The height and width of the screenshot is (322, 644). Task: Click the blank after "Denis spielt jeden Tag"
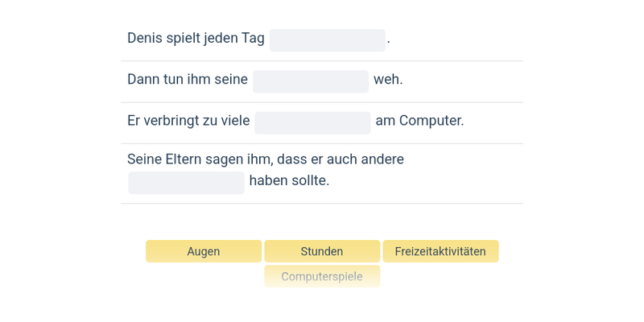(327, 40)
